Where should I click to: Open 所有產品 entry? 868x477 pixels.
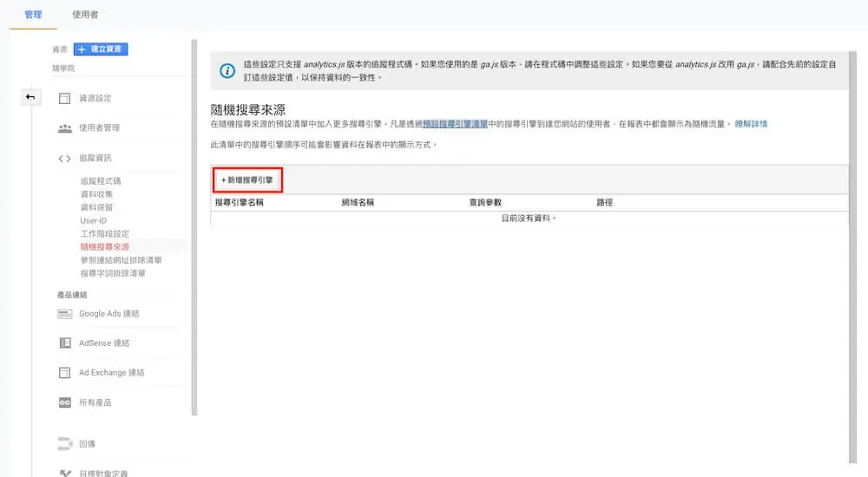point(95,402)
